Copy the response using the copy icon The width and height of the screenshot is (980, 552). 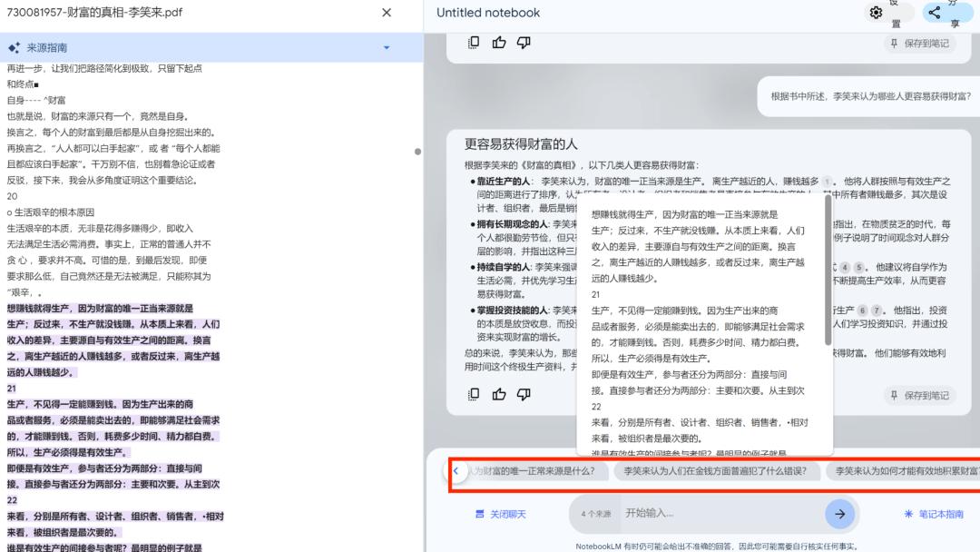point(473,42)
